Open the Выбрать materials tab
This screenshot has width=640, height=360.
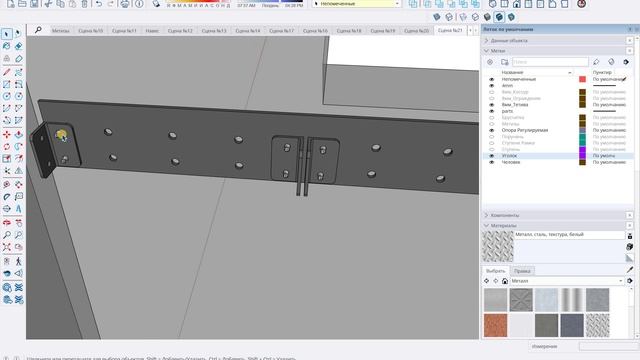496,271
